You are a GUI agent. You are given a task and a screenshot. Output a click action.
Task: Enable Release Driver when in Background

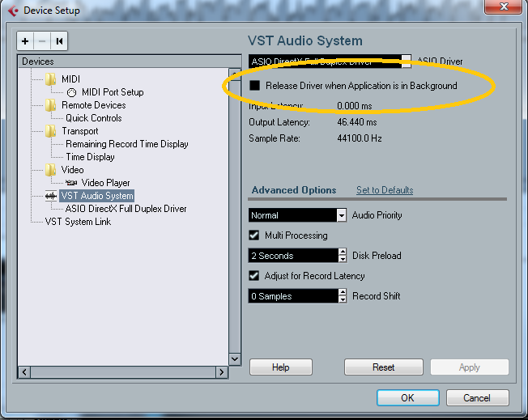click(254, 86)
